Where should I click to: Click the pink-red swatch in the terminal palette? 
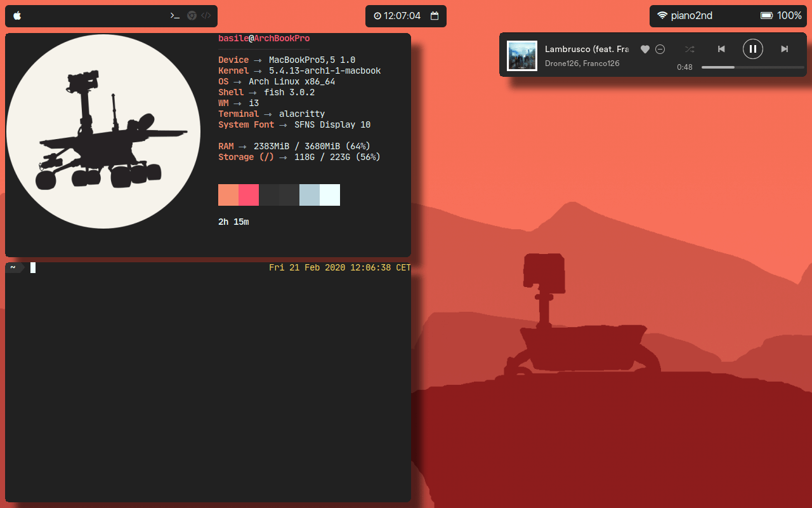pos(249,195)
